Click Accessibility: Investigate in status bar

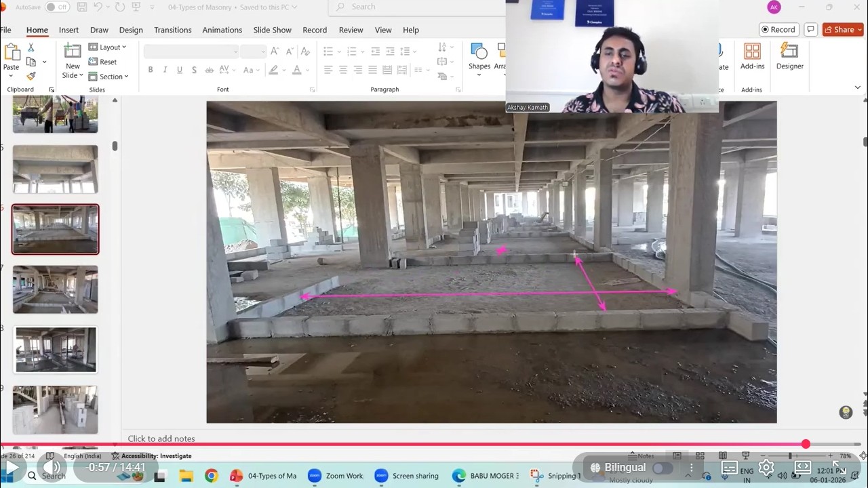click(152, 456)
